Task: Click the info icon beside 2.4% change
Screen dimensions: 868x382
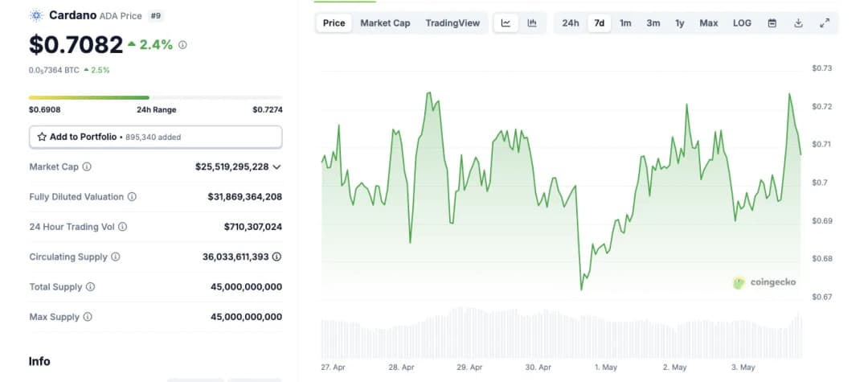Action: [x=182, y=45]
